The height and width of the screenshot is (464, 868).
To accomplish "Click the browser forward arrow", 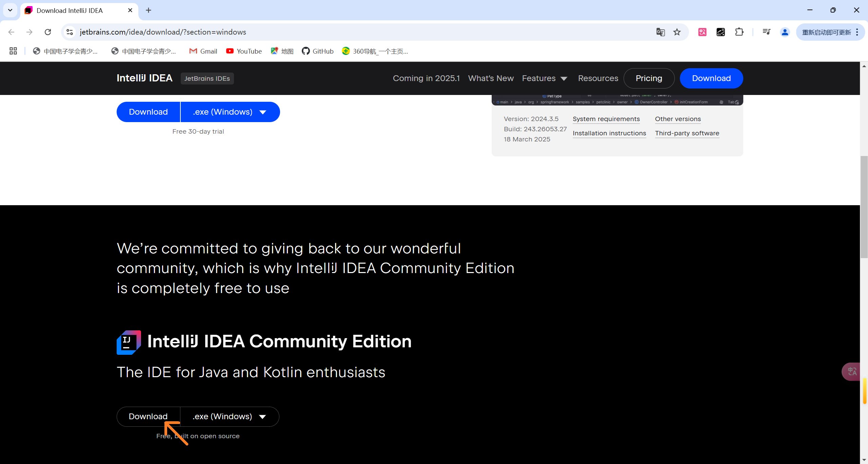I will click(x=29, y=32).
